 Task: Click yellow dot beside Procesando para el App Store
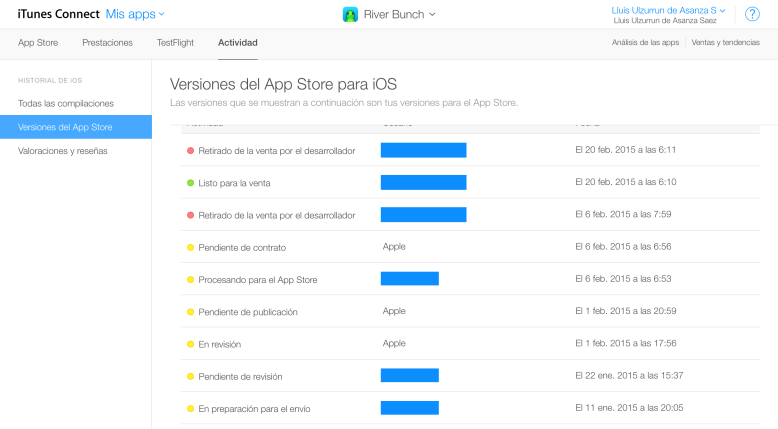coord(190,280)
